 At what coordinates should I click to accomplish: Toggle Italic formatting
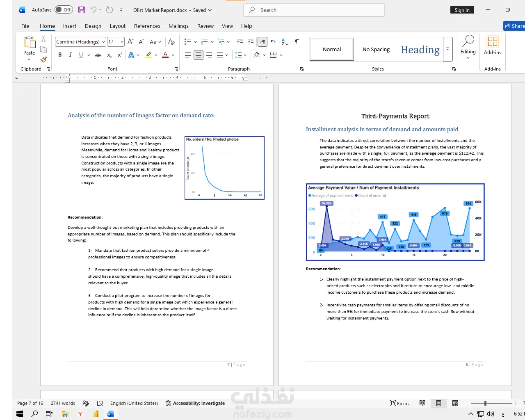70,55
